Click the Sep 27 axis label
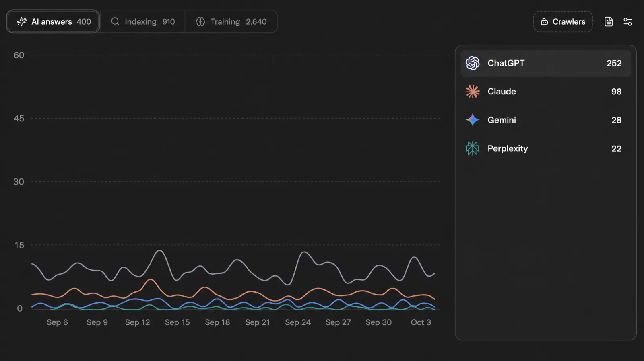Image resolution: width=644 pixels, height=361 pixels. pyautogui.click(x=338, y=322)
